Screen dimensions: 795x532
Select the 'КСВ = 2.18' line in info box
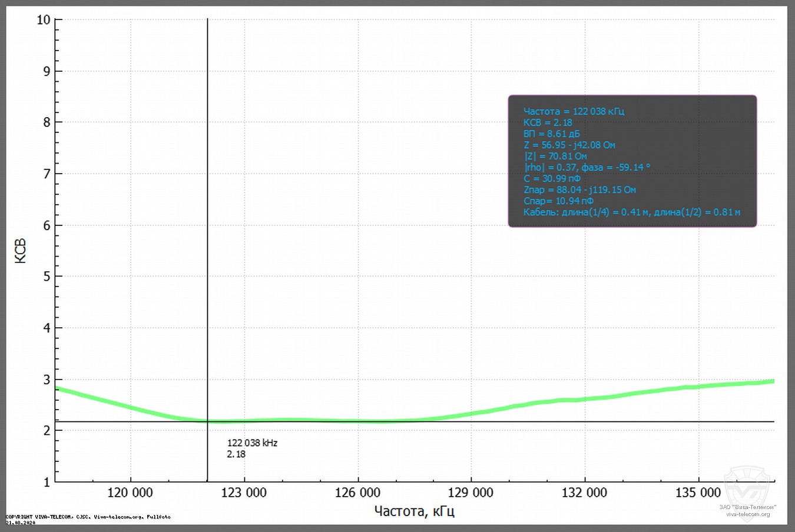point(548,122)
